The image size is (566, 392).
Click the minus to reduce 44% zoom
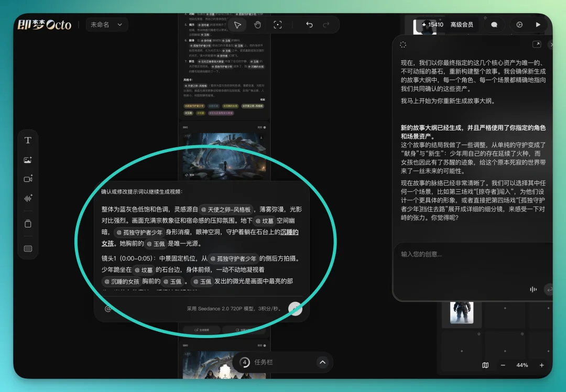tap(502, 365)
